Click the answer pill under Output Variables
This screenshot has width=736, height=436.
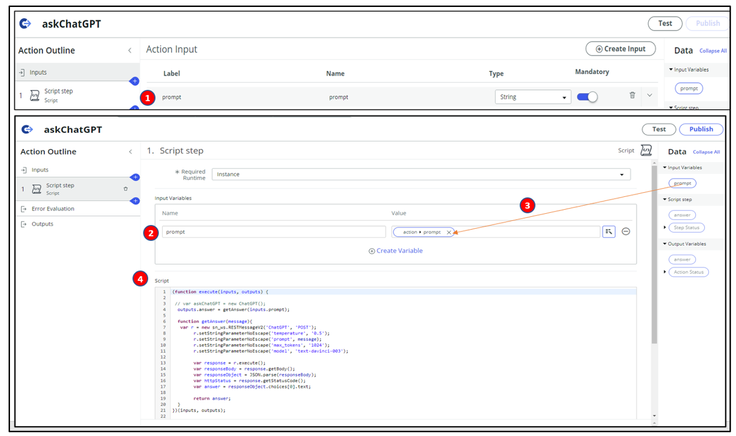[x=682, y=260]
